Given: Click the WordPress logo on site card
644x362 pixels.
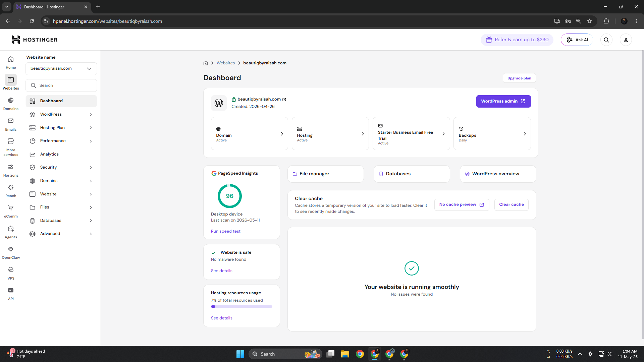Looking at the screenshot, I should 219,103.
